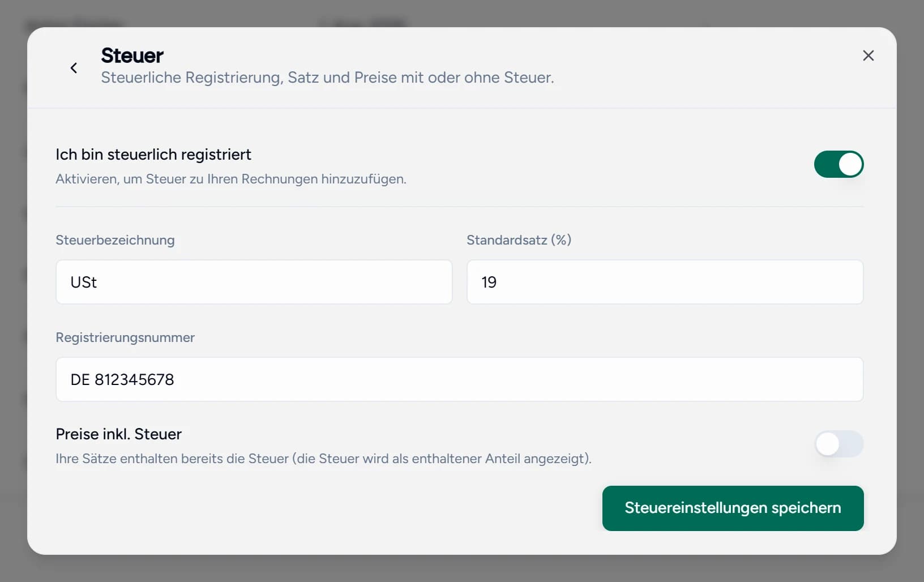Image resolution: width=924 pixels, height=582 pixels.
Task: Click the 'Steuerbezeichnung' field label
Action: [x=115, y=240]
